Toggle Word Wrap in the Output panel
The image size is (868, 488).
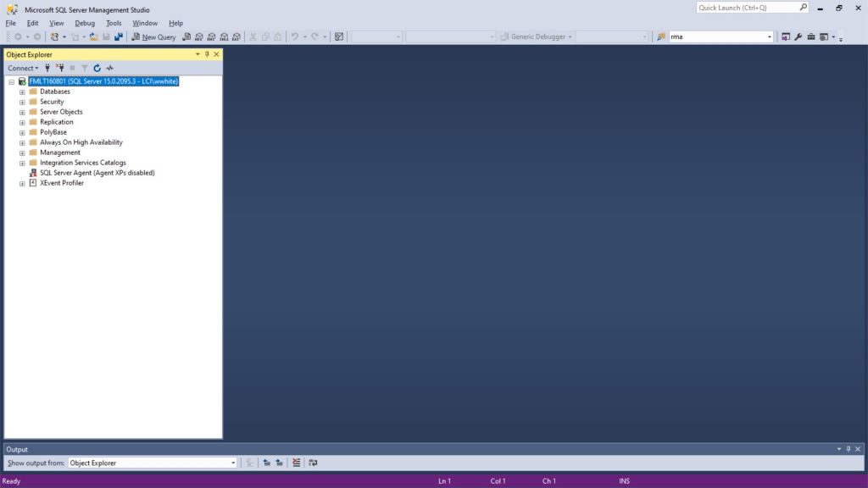click(313, 463)
